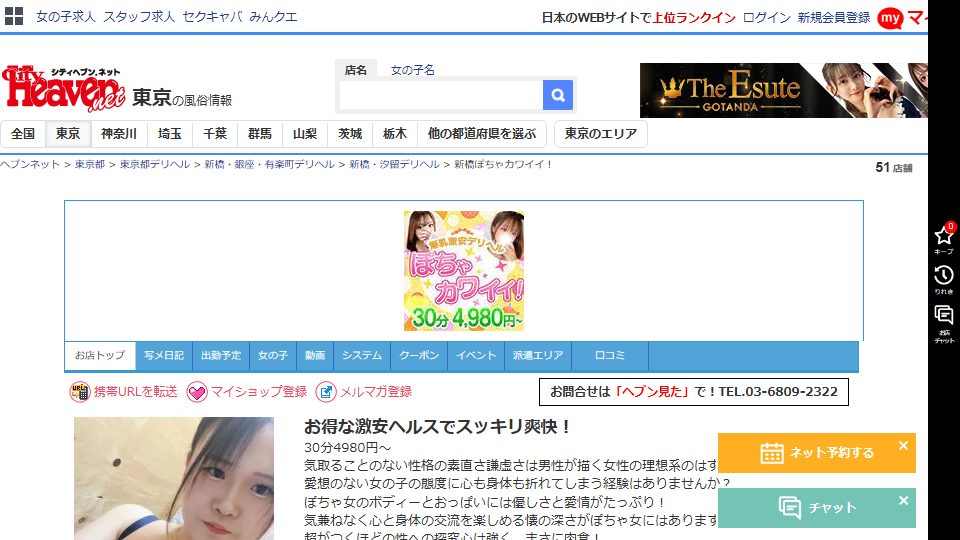The image size is (960, 540).
Task: Select the 女の子名 search tab
Action: coord(413,70)
